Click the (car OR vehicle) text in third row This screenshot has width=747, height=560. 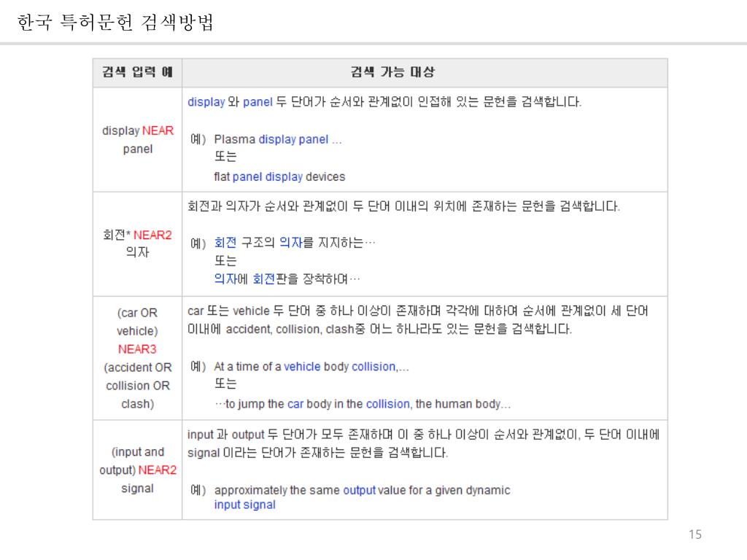[137, 322]
